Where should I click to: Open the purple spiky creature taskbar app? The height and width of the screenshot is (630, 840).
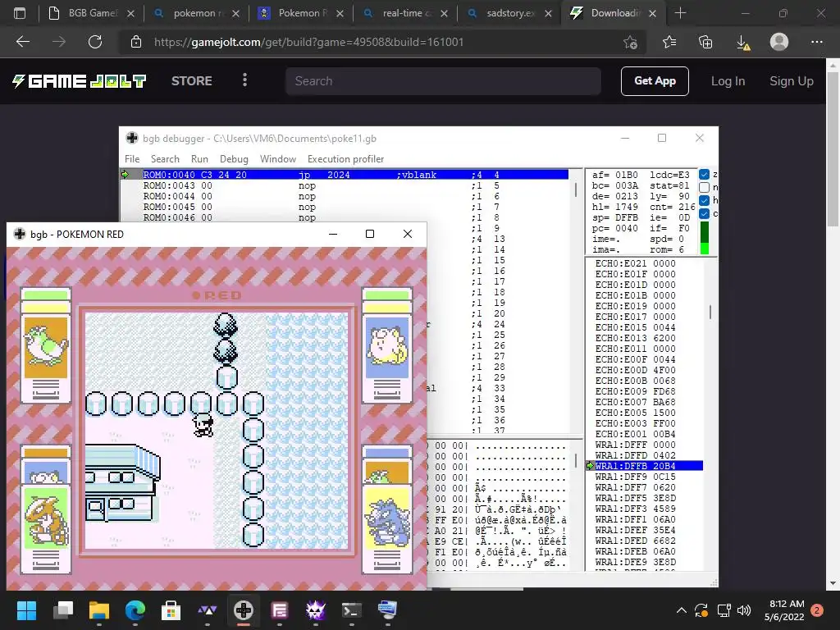(x=316, y=610)
